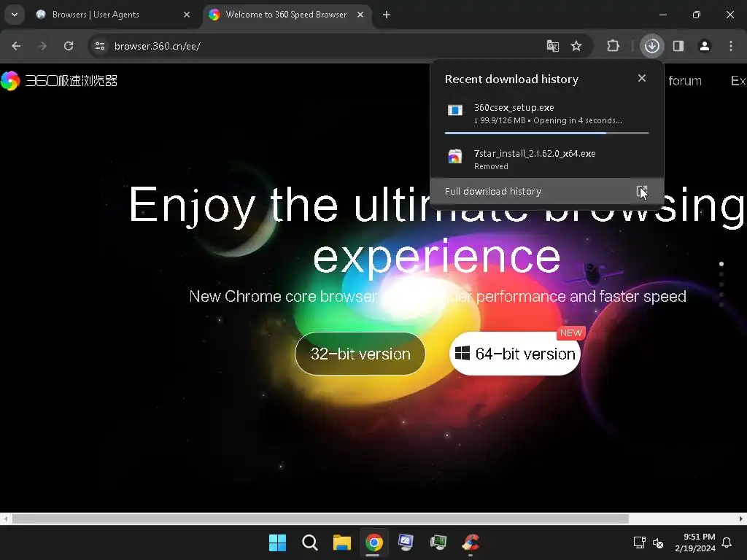Click the muted volume tray icon

(x=658, y=542)
